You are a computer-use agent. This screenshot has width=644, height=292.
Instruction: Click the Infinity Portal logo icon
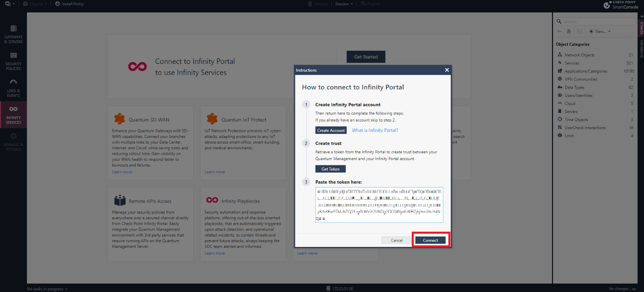tap(137, 66)
